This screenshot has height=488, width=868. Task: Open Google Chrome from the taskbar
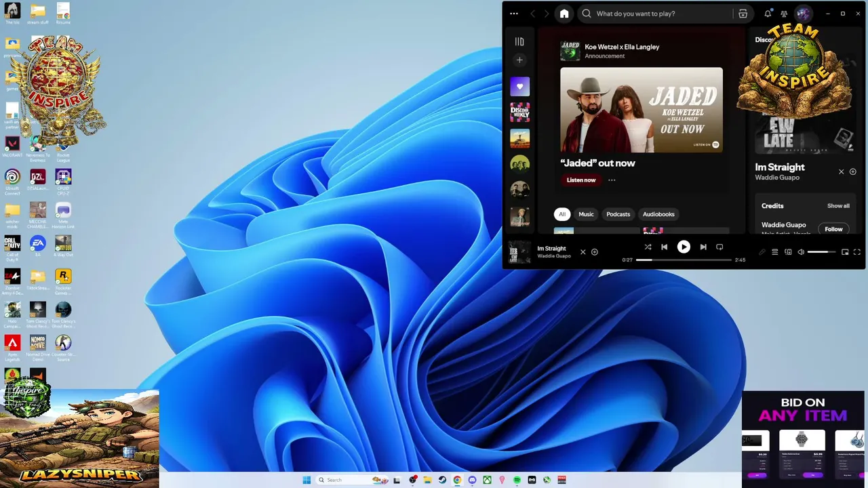457,480
